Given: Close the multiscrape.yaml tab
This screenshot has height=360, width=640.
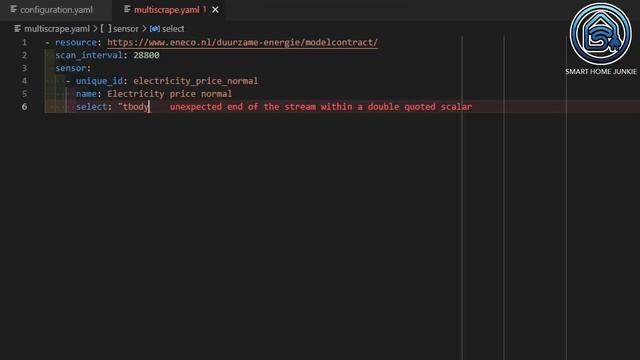Looking at the screenshot, I should [215, 10].
